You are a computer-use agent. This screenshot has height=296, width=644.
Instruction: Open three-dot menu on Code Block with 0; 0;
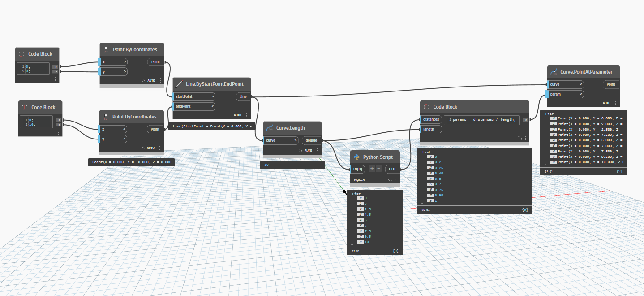[55, 79]
